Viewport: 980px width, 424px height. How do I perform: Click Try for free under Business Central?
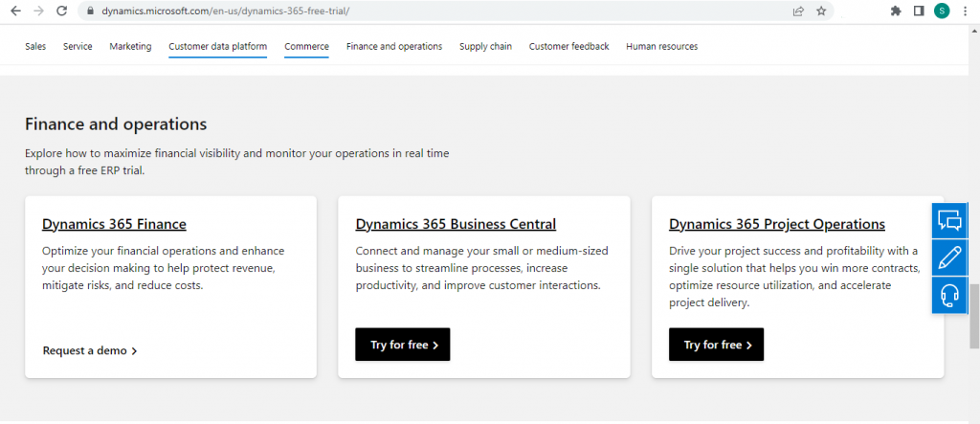pos(402,345)
